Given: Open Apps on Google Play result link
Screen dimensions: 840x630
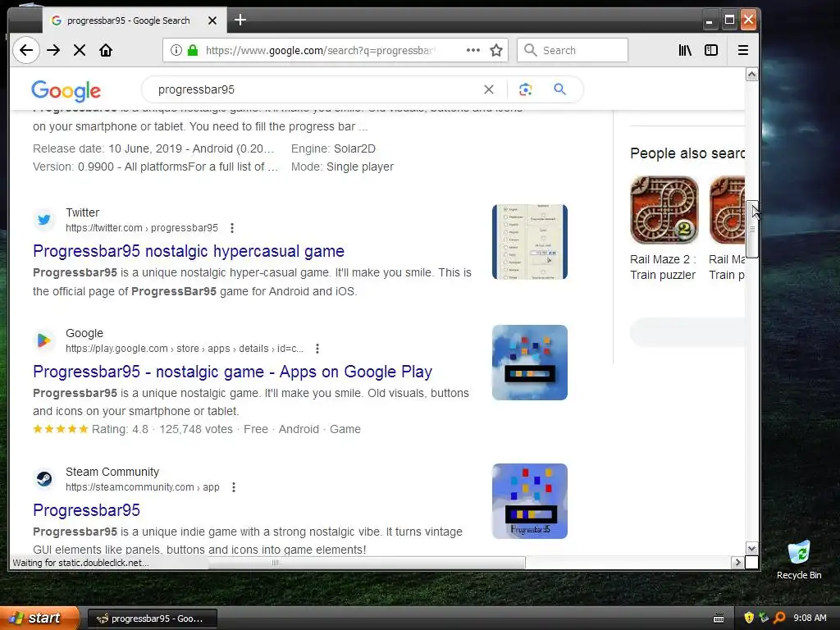Looking at the screenshot, I should (x=232, y=372).
